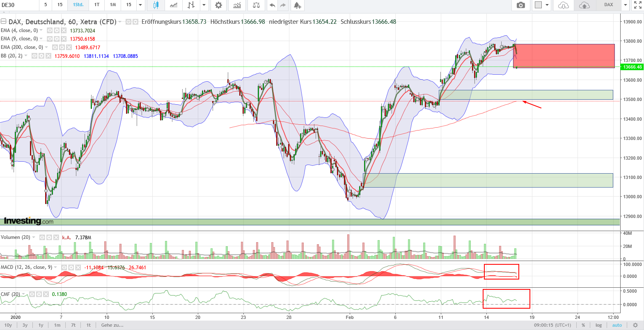644x330 pixels.
Task: Open settings for CMF (20) indicator
Action: point(39,294)
